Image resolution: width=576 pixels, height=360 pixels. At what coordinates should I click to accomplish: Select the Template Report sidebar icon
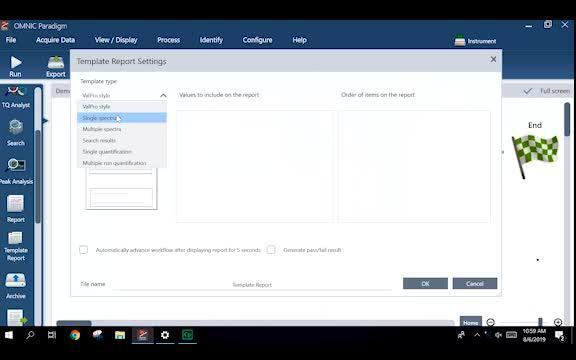[x=15, y=238]
